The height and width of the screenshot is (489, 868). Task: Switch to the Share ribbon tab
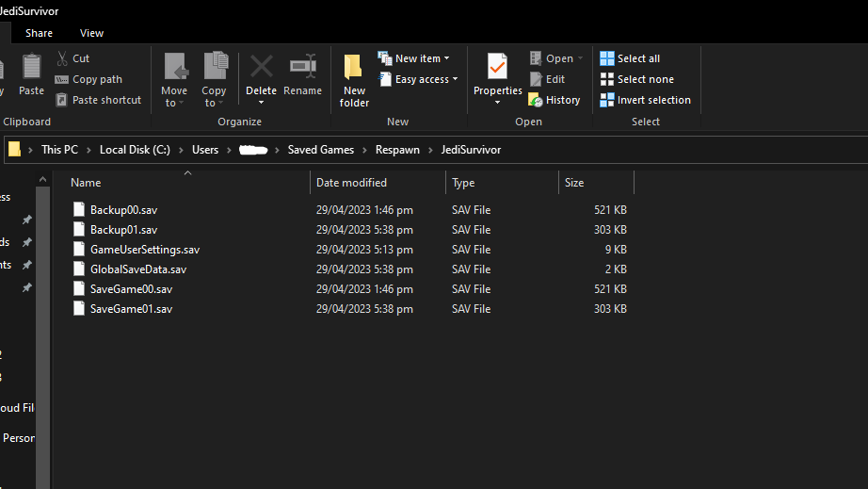pyautogui.click(x=39, y=33)
